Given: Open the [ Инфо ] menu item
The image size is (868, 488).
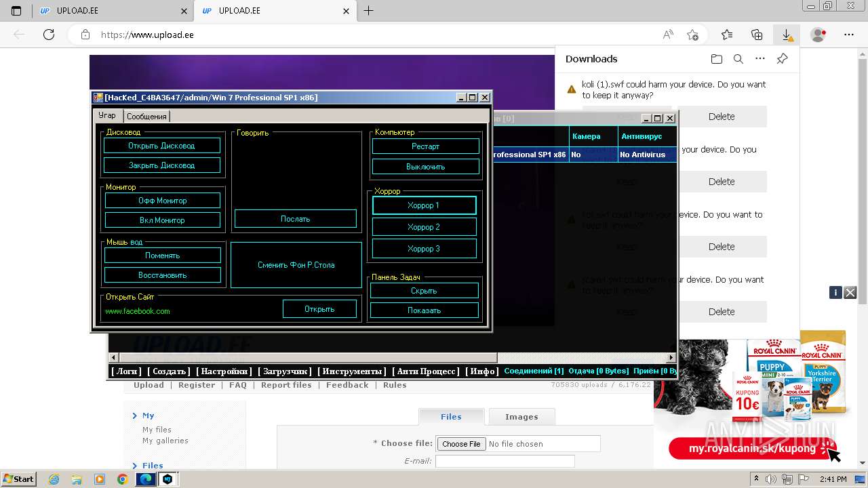Looking at the screenshot, I should pos(482,371).
